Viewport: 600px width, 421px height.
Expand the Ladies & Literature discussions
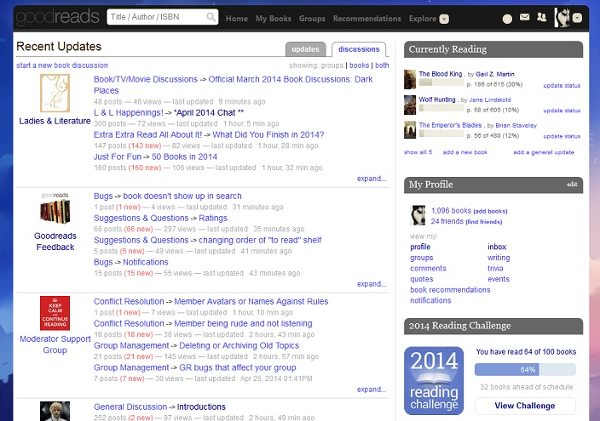point(370,179)
